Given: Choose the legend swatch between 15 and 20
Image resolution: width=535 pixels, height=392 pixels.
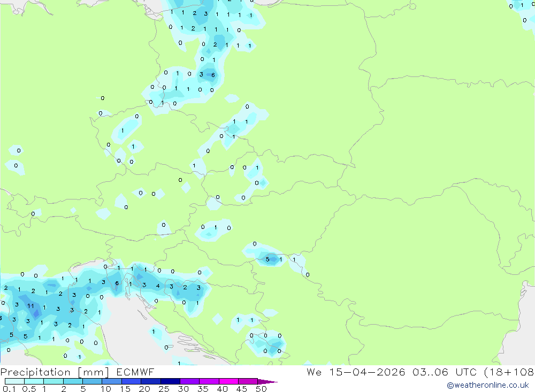Looking at the screenshot, I should click(x=131, y=381).
